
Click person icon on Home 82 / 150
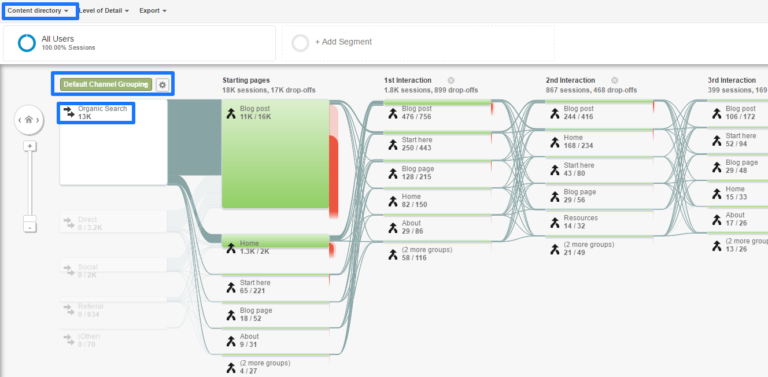(x=393, y=201)
